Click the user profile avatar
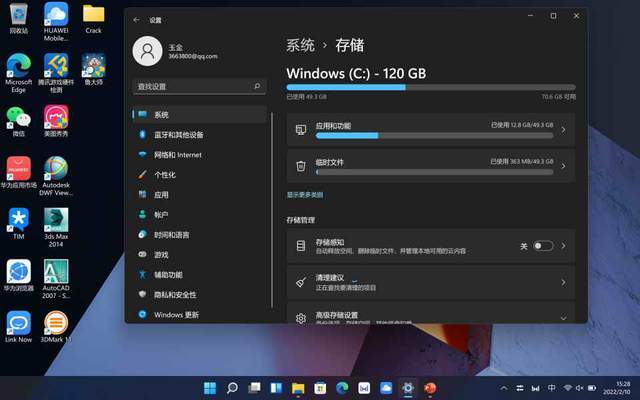 pyautogui.click(x=147, y=51)
